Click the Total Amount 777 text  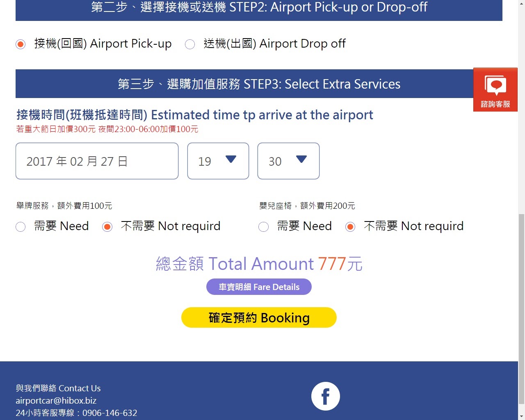pos(259,264)
